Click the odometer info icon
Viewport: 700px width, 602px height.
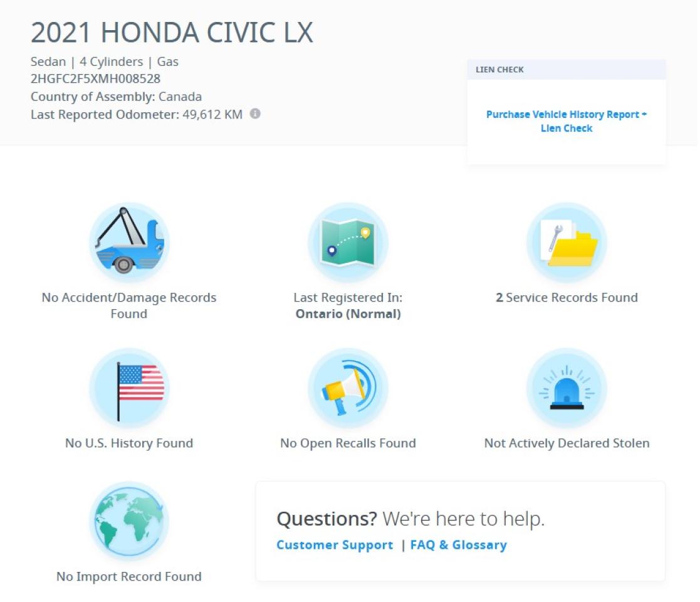point(253,114)
